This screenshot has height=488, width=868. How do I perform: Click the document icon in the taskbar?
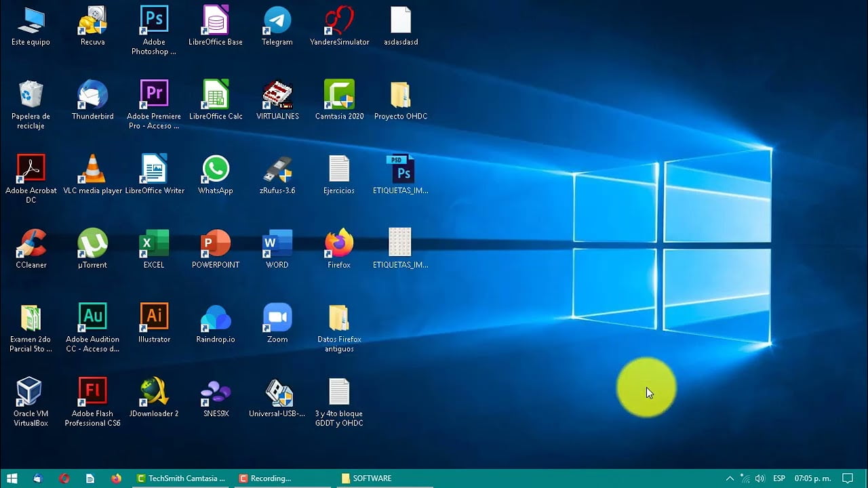point(90,478)
